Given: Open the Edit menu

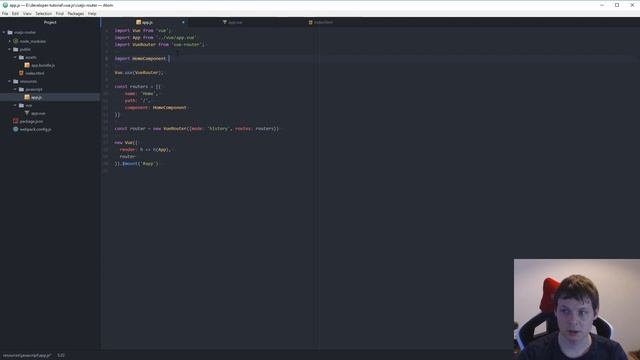Looking at the screenshot, I should (15, 13).
